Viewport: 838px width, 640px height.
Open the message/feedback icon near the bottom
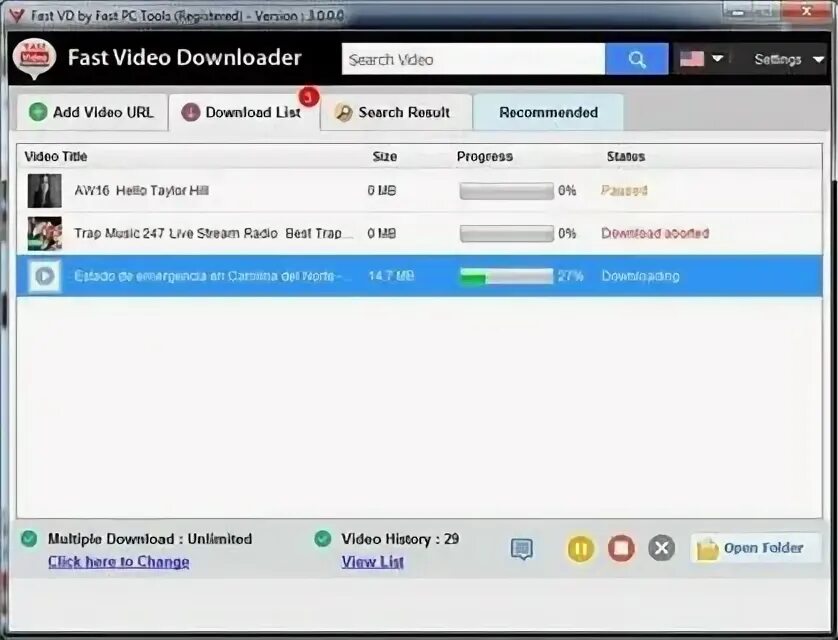(521, 548)
